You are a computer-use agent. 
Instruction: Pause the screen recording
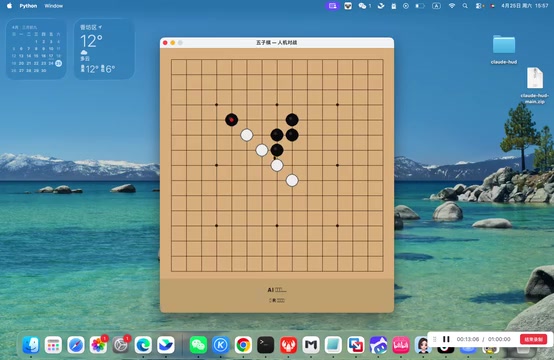pos(446,339)
